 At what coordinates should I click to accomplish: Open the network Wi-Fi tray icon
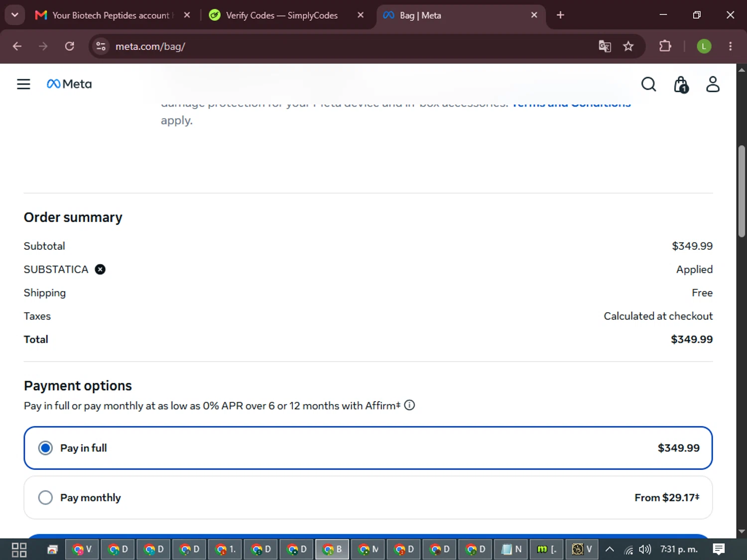pos(628,550)
